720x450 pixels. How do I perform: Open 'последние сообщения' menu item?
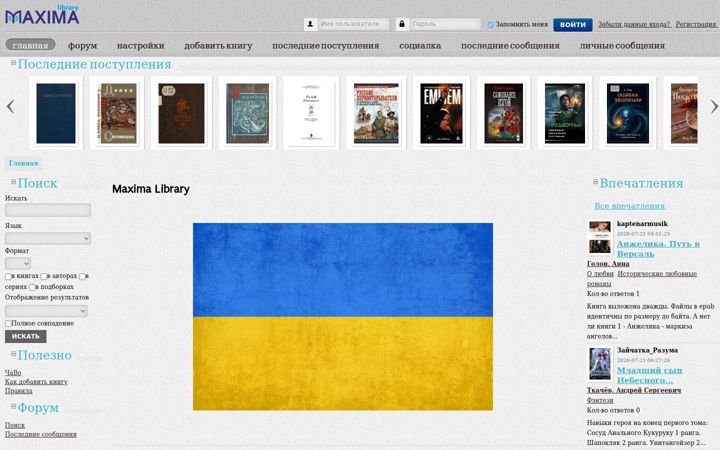pyautogui.click(x=510, y=45)
